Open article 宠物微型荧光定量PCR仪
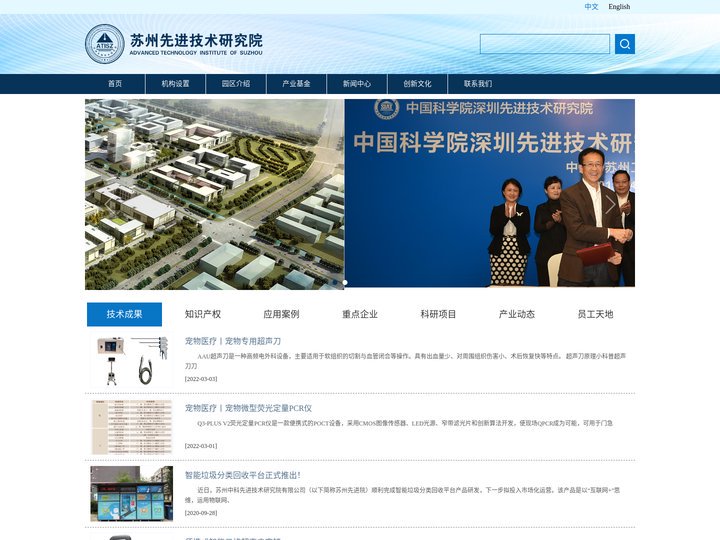Viewport: 720px width, 540px height. click(x=248, y=408)
